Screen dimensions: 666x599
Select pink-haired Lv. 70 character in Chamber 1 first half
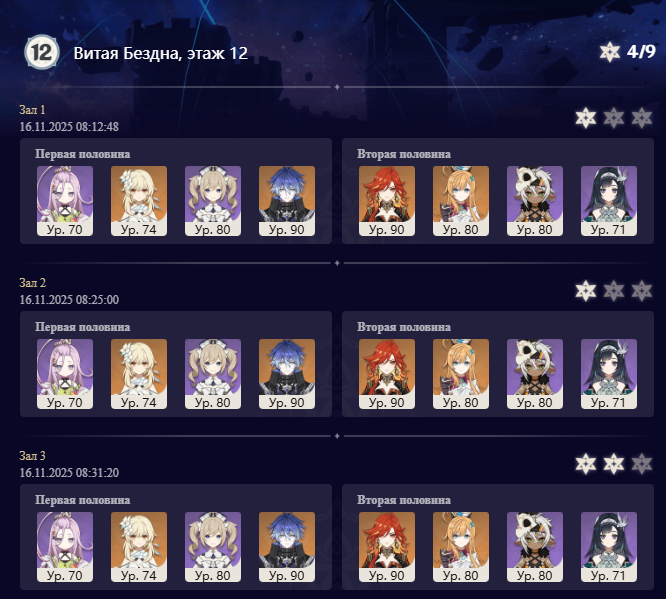pos(65,201)
